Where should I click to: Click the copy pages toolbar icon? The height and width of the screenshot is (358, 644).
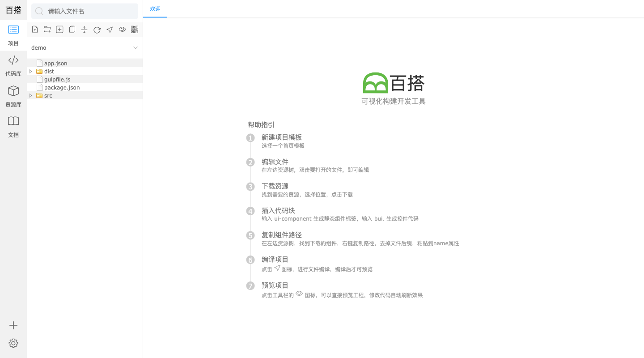click(x=72, y=30)
